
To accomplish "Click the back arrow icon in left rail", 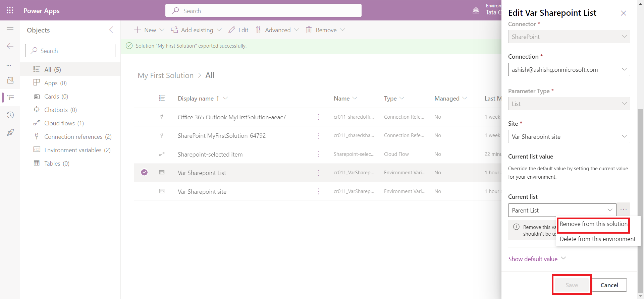I will (x=10, y=46).
